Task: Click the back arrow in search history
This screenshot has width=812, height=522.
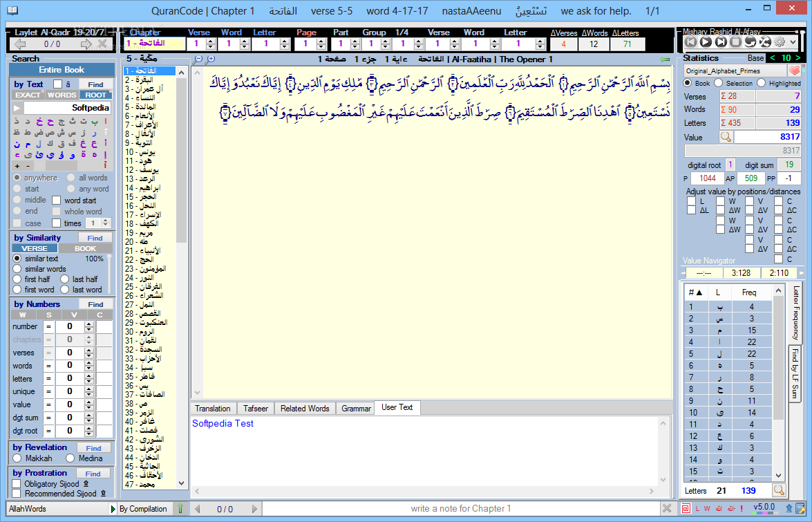Action: pos(20,44)
